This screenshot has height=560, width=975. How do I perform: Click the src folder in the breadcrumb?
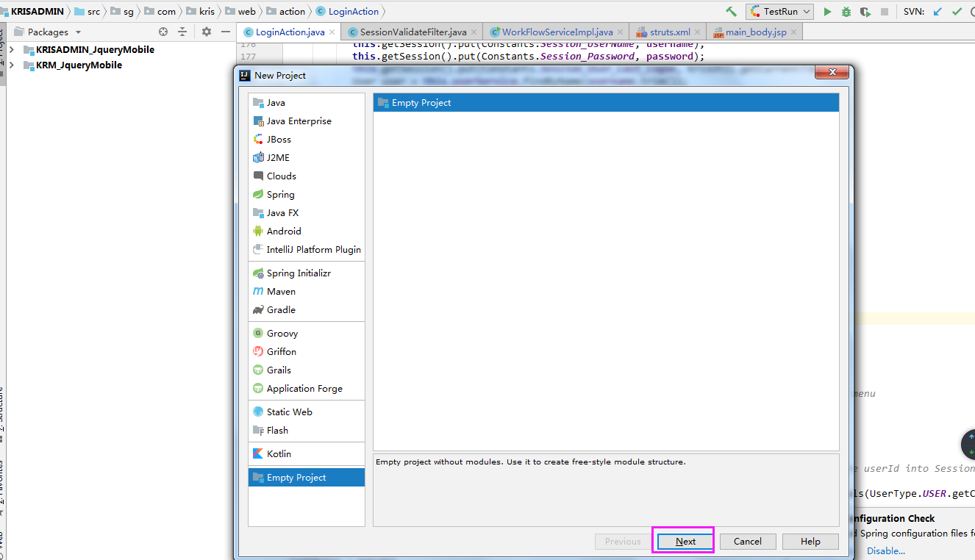(87, 12)
